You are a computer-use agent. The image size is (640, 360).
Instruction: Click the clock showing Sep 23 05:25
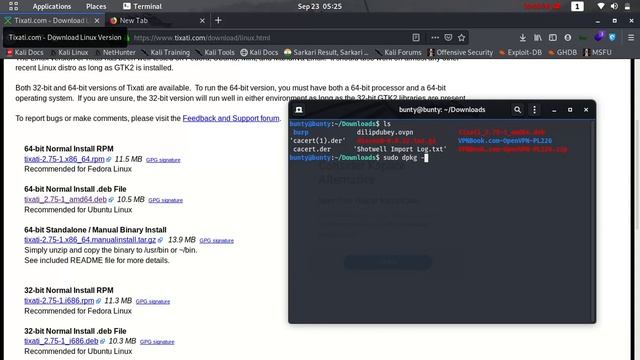pos(320,7)
